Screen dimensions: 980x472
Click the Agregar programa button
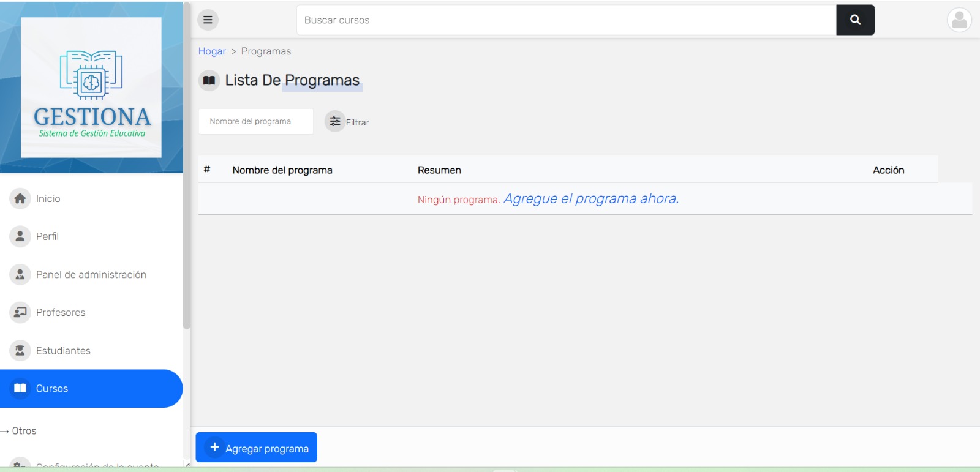256,448
